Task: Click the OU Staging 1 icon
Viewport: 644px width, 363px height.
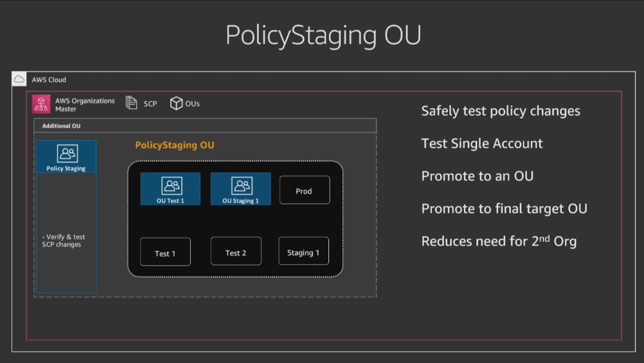Action: pos(242,185)
